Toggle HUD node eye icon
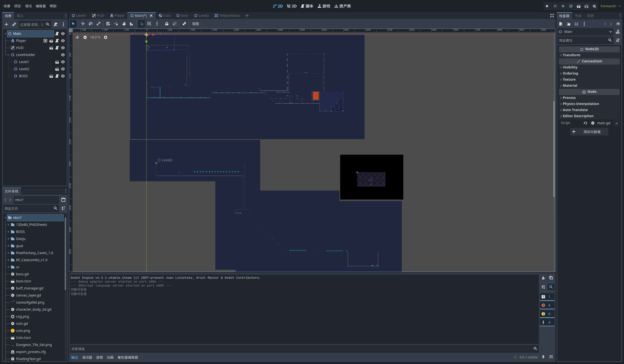624x364 pixels. (x=63, y=48)
